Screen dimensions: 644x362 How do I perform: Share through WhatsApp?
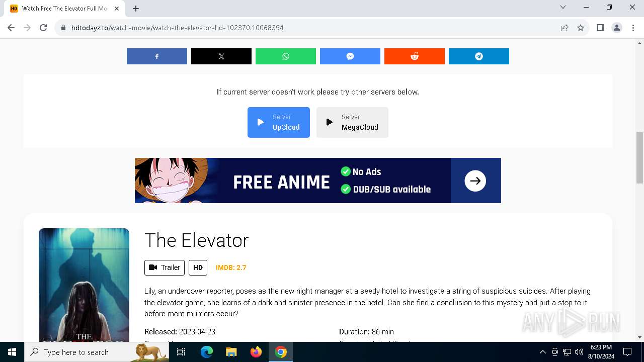coord(286,56)
